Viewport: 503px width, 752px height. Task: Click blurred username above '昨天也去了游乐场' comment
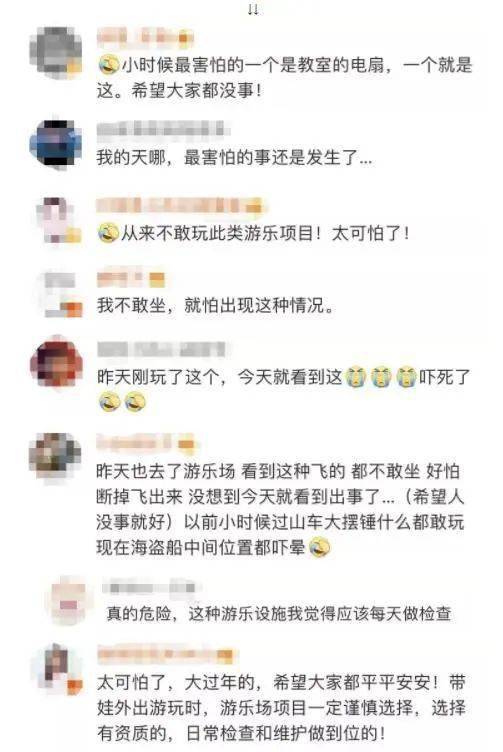(x=146, y=443)
